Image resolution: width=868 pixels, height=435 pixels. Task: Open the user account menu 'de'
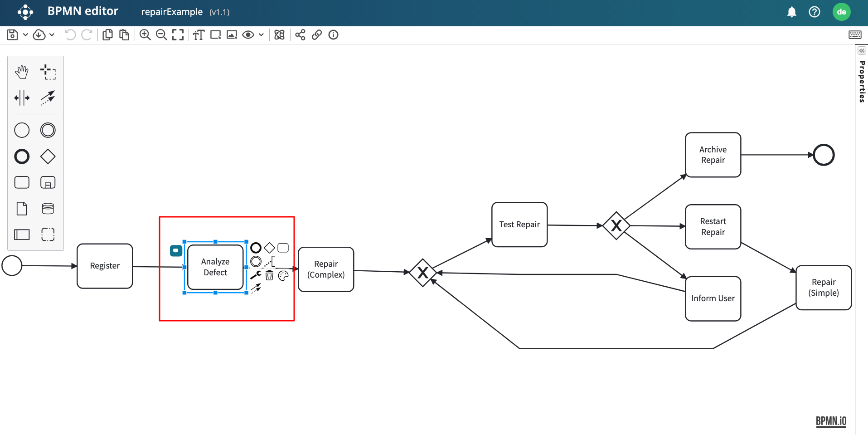[841, 12]
